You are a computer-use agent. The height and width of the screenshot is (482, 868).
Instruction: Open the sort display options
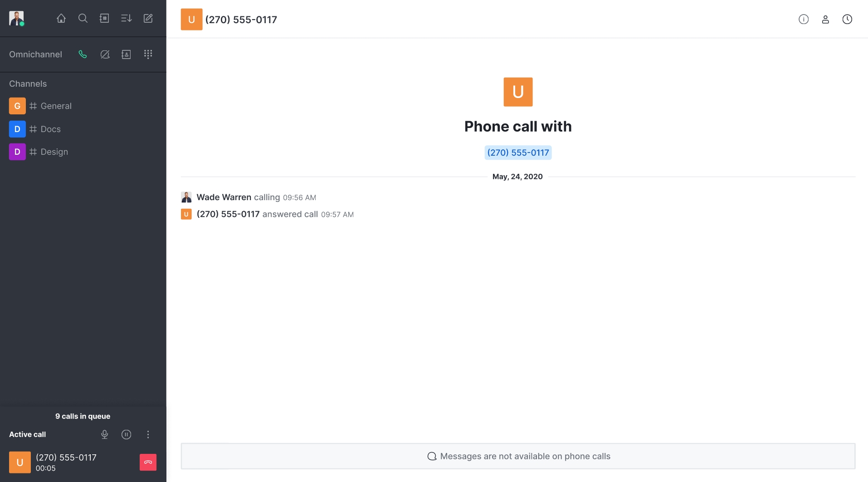[126, 18]
